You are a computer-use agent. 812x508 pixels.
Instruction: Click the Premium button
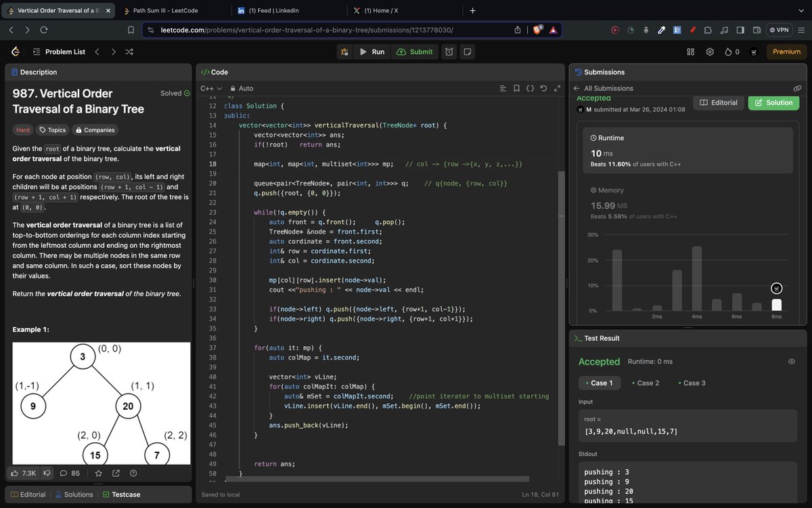(x=786, y=51)
